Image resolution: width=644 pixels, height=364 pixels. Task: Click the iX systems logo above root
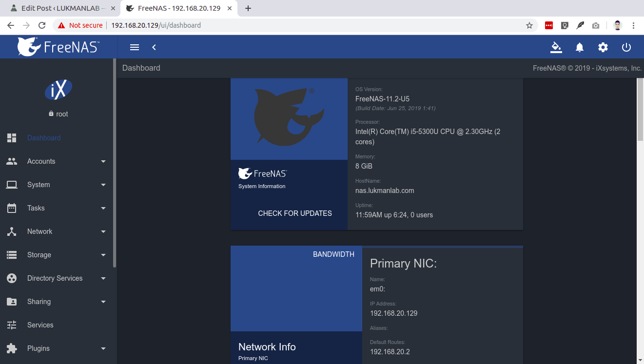pyautogui.click(x=59, y=90)
